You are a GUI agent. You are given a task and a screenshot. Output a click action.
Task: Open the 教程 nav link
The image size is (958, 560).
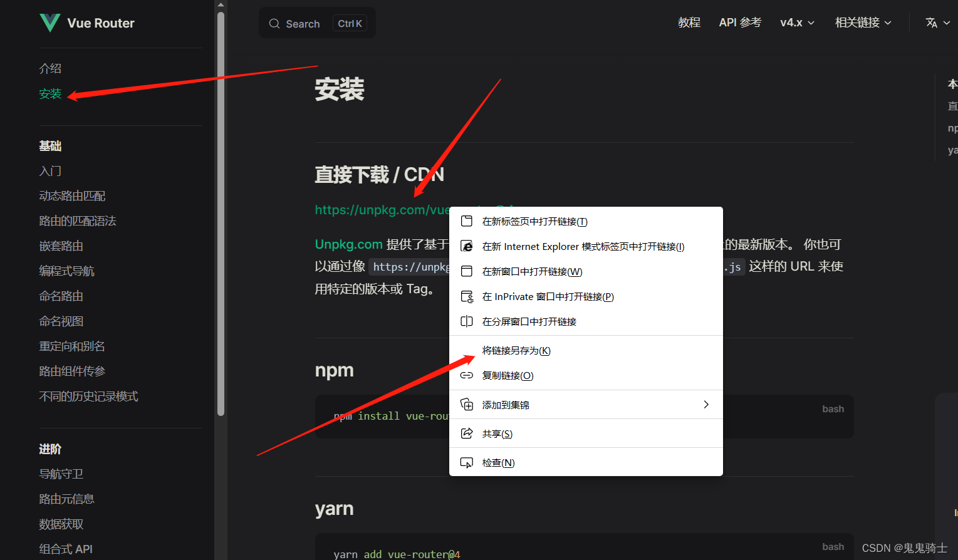(x=689, y=23)
